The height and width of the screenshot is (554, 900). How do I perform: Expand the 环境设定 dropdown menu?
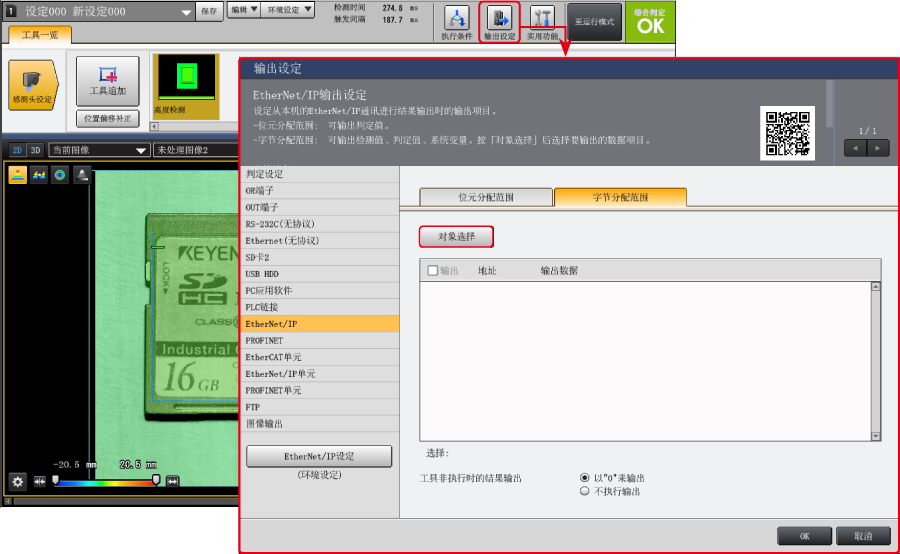pos(291,11)
